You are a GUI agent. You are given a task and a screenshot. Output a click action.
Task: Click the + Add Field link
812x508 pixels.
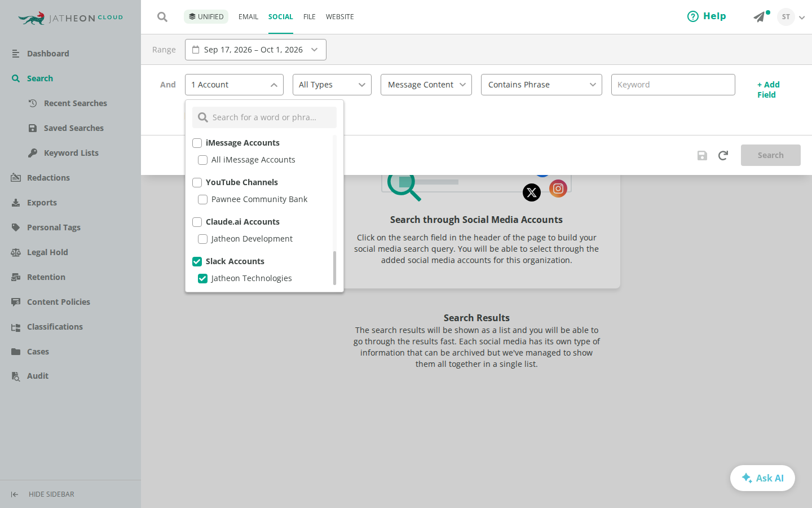[x=768, y=90]
